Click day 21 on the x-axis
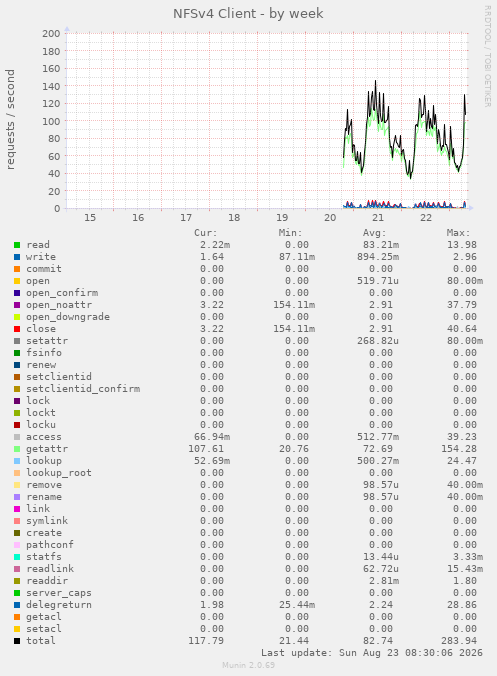The image size is (497, 676). point(378,217)
